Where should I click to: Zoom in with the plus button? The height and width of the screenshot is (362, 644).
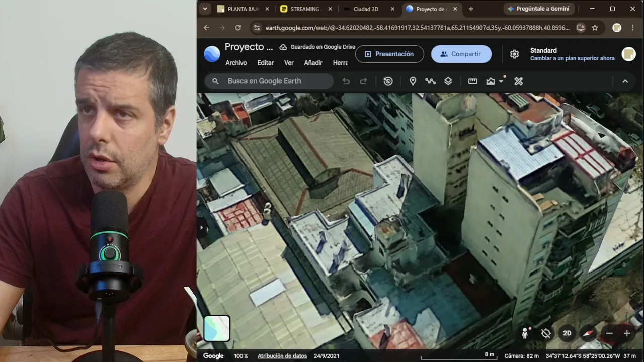tap(627, 333)
